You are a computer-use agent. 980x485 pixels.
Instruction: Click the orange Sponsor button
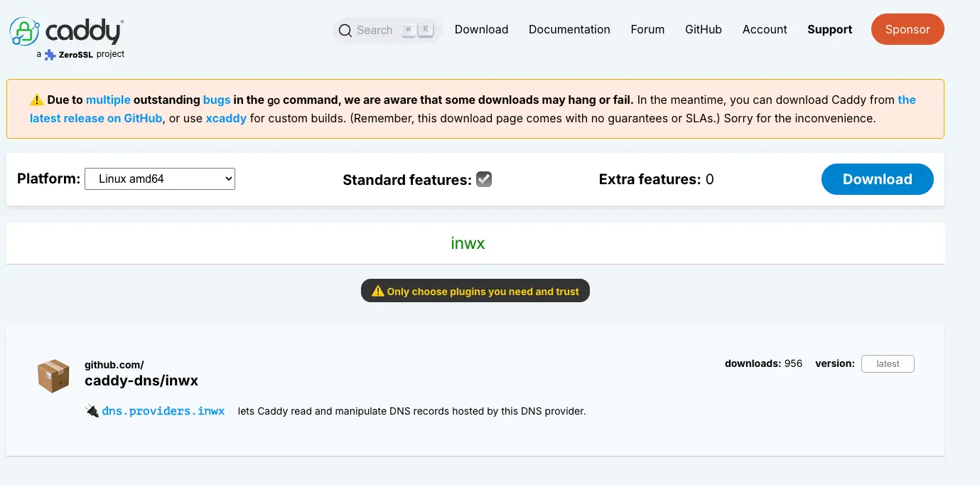(907, 29)
